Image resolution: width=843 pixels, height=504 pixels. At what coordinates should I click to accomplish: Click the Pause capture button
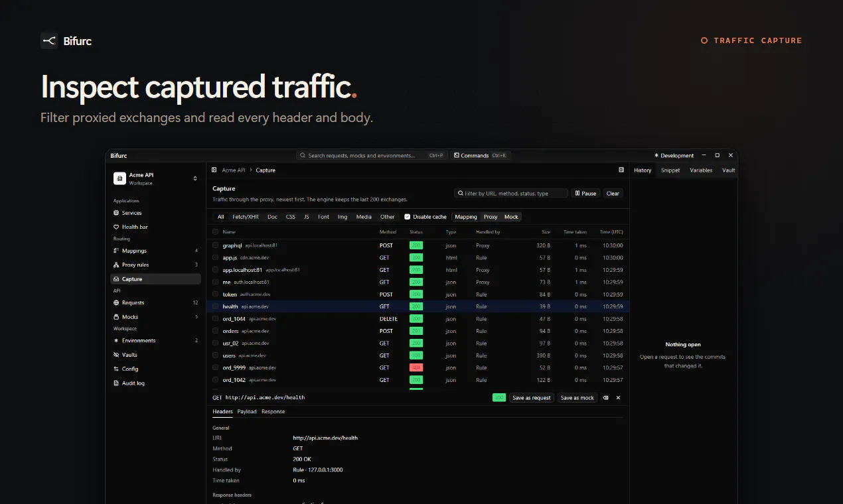click(585, 194)
